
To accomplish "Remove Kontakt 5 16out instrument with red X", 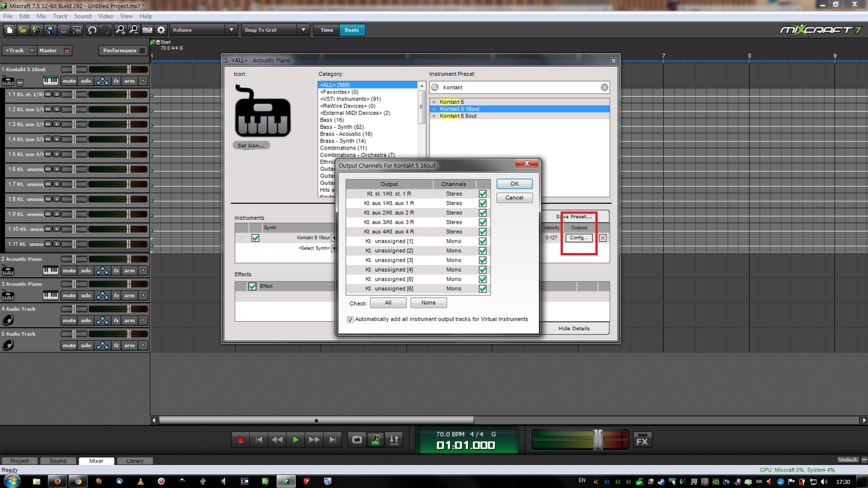I will point(603,238).
